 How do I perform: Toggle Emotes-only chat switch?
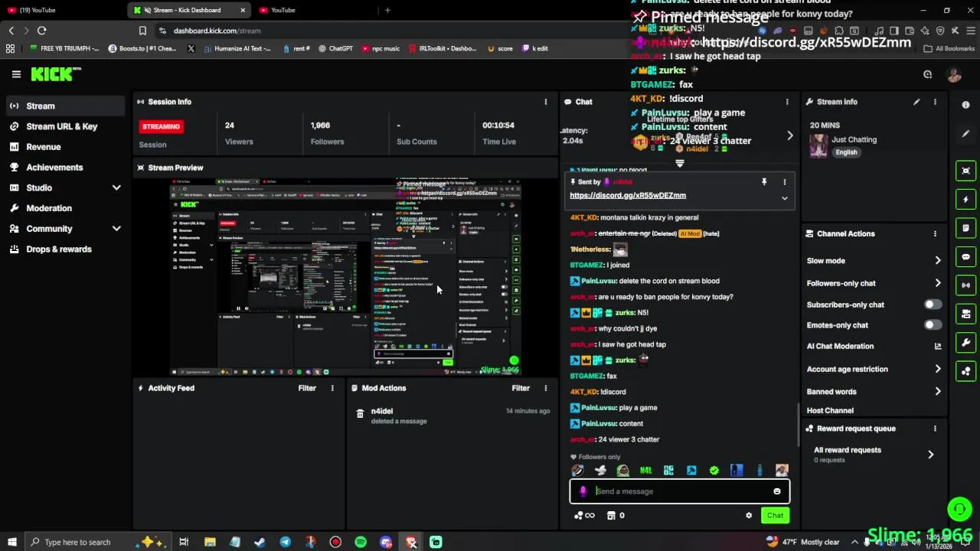932,325
